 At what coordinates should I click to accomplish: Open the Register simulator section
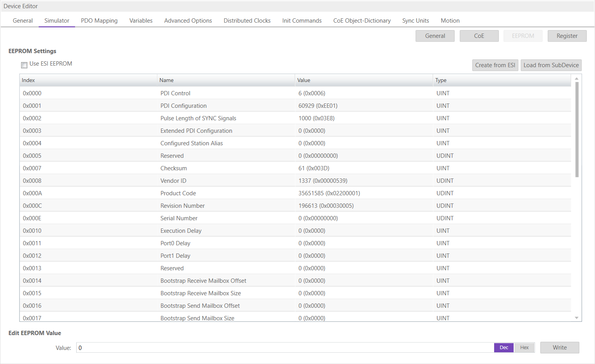point(566,36)
